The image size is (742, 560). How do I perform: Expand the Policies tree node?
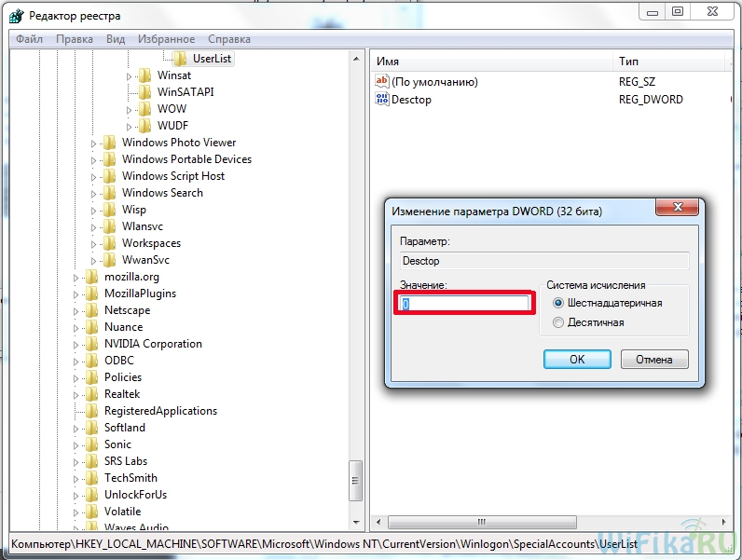coord(77,377)
